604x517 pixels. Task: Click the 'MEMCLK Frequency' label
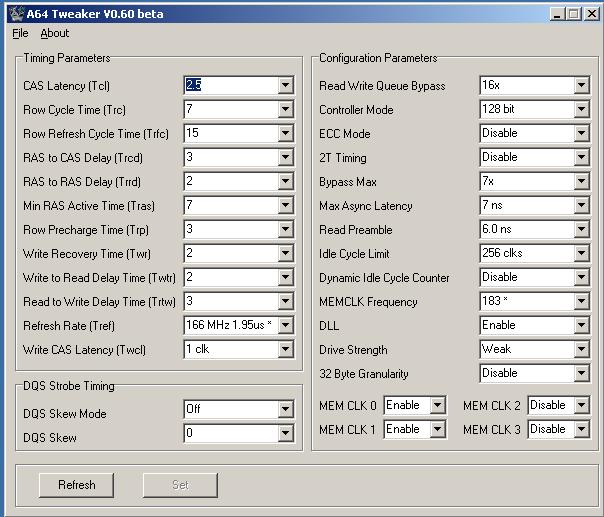pos(368,302)
